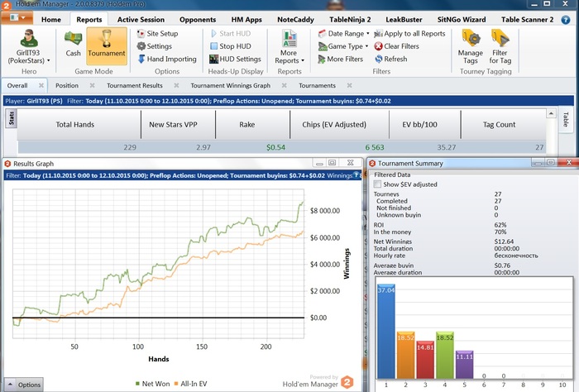The height and width of the screenshot is (392, 579).
Task: Open the Settings gear option
Action: [x=155, y=46]
